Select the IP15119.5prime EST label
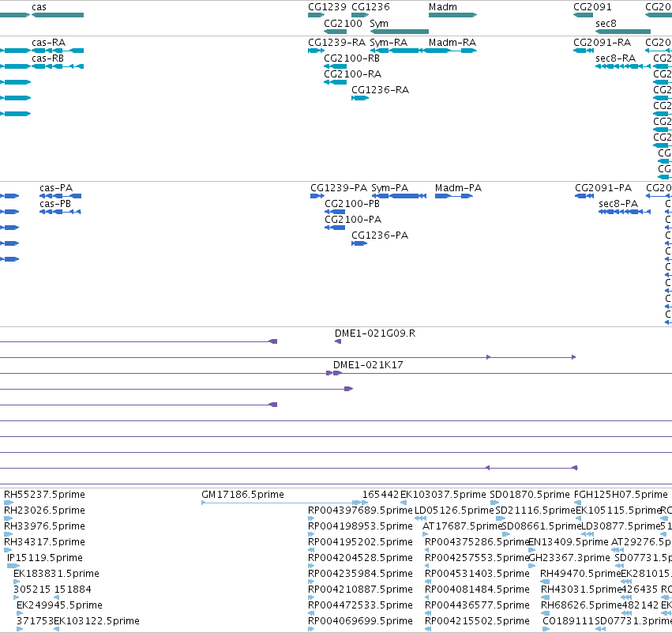Viewport: 672px width, 633px height. coord(45,559)
